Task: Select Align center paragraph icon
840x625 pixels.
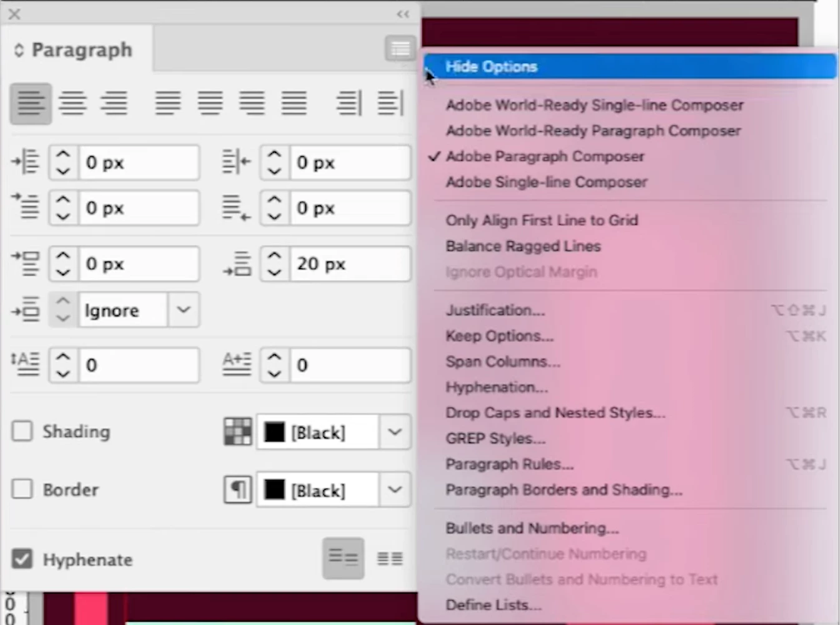Action: (72, 103)
